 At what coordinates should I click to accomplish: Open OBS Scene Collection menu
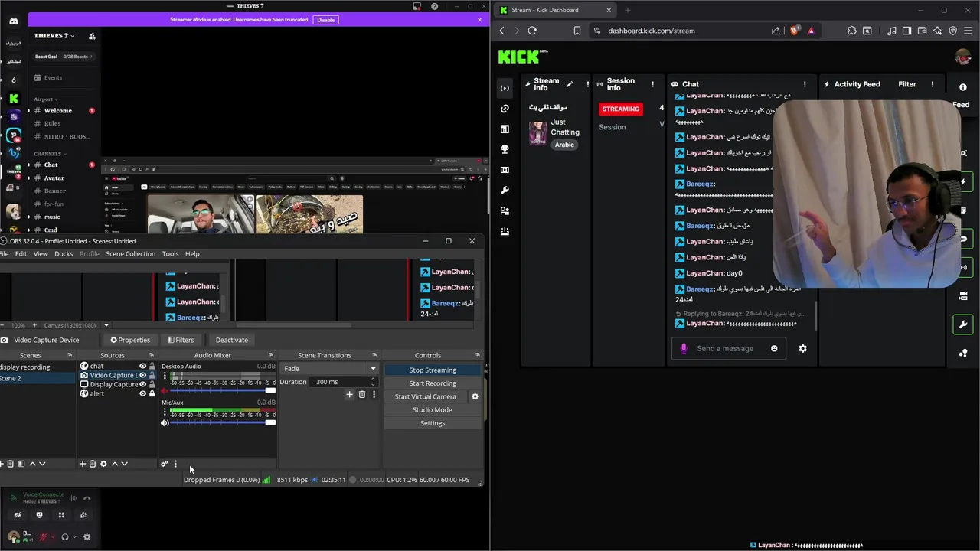click(x=130, y=254)
